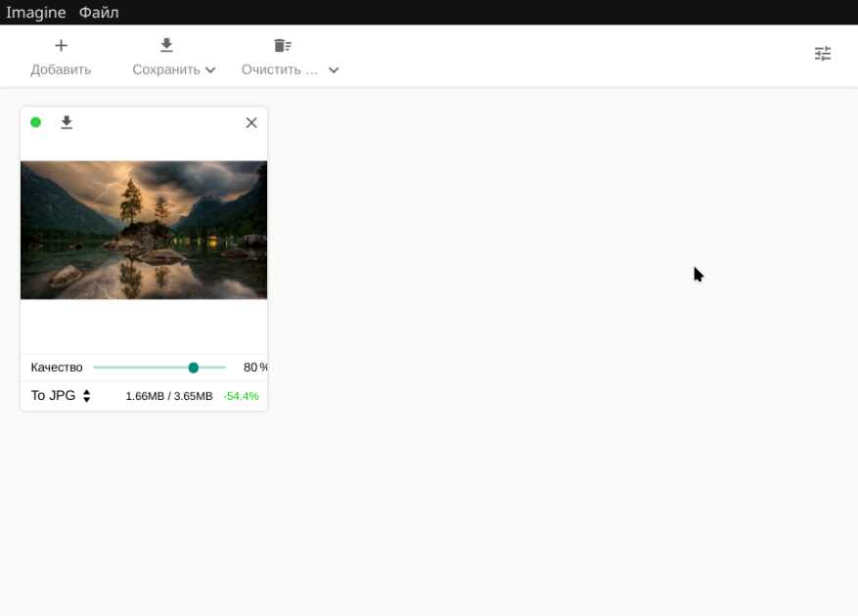Open the Imagine menu

[x=36, y=12]
